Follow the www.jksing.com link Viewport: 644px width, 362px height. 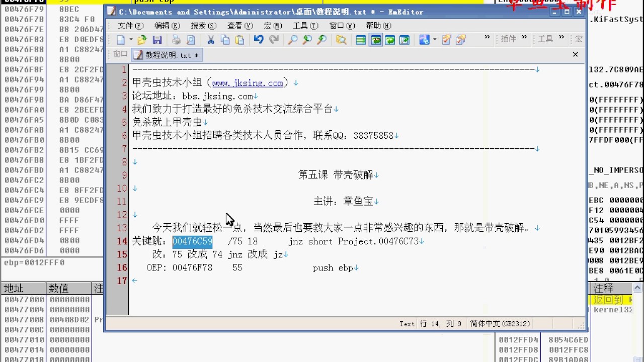[248, 83]
